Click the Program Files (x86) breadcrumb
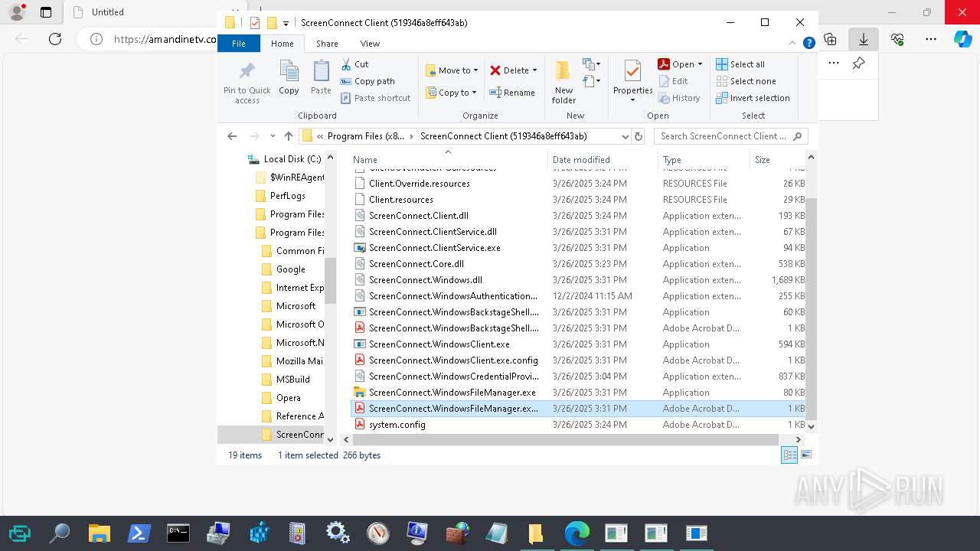980x551 pixels. pos(366,136)
